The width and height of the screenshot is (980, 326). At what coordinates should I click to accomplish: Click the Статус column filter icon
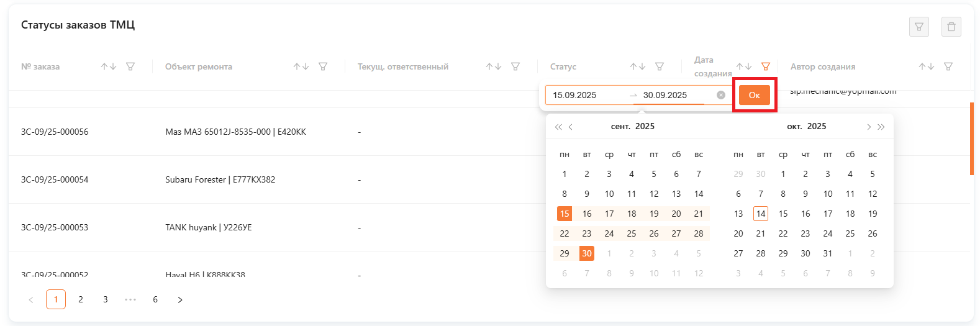click(660, 66)
